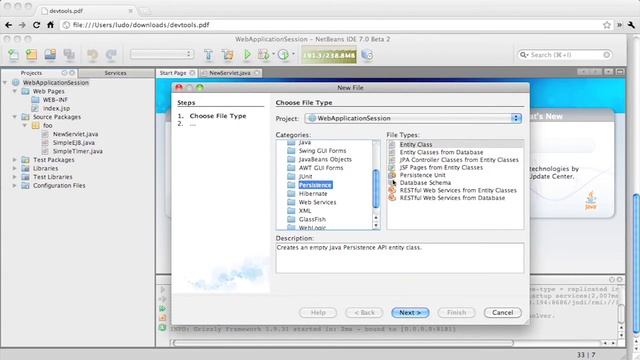Collapse the WebApplicationSession project node

click(5, 83)
